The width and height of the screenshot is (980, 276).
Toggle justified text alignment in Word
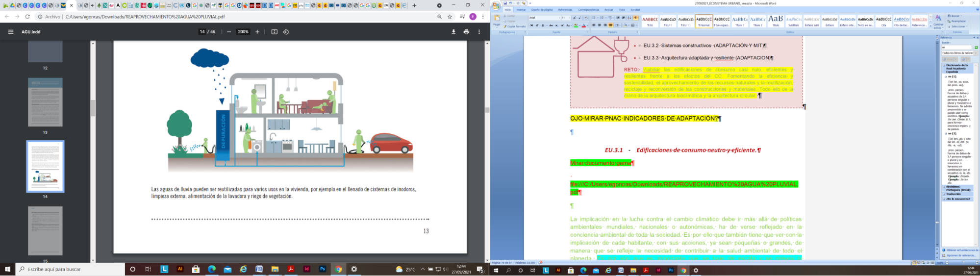click(611, 25)
